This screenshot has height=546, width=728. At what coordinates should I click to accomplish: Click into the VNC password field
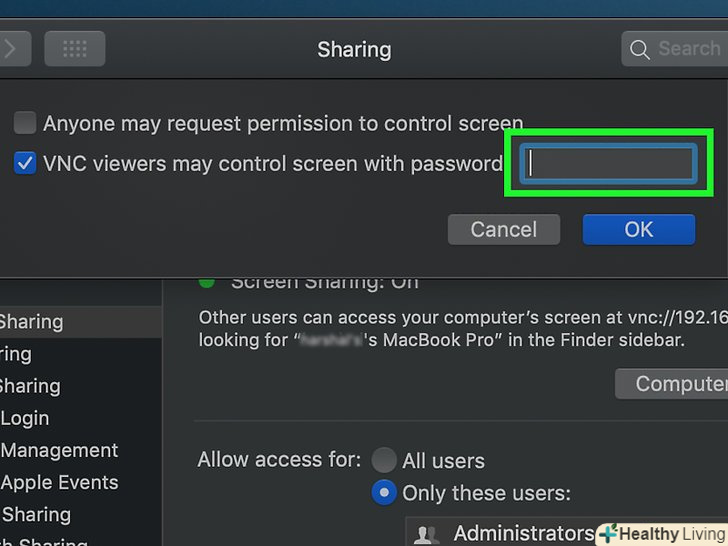608,163
